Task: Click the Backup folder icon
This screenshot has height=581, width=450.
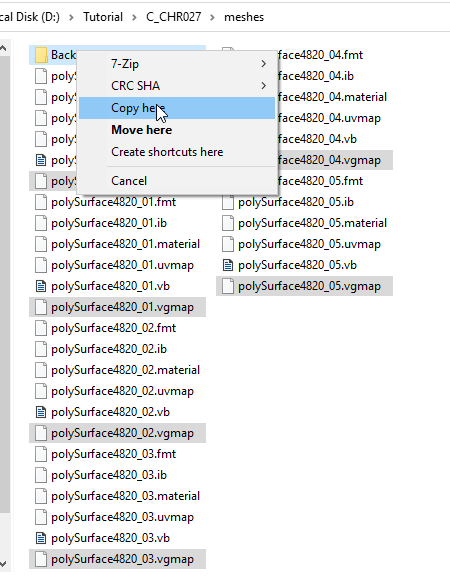Action: [41, 55]
